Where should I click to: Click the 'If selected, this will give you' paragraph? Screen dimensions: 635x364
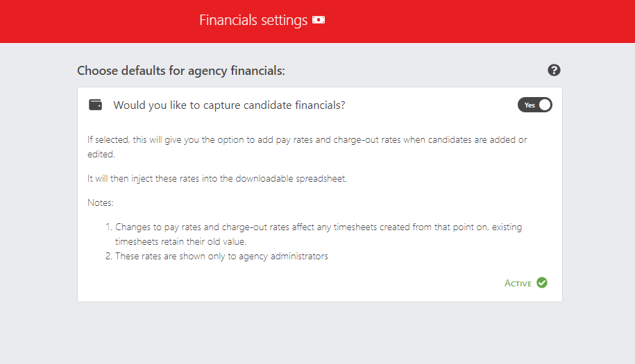coord(307,147)
